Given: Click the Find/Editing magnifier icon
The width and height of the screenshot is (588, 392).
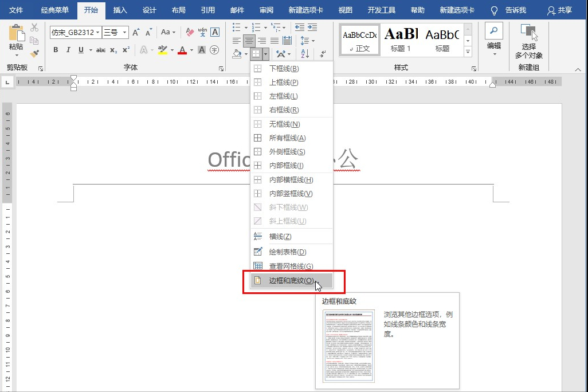Looking at the screenshot, I should tap(494, 31).
